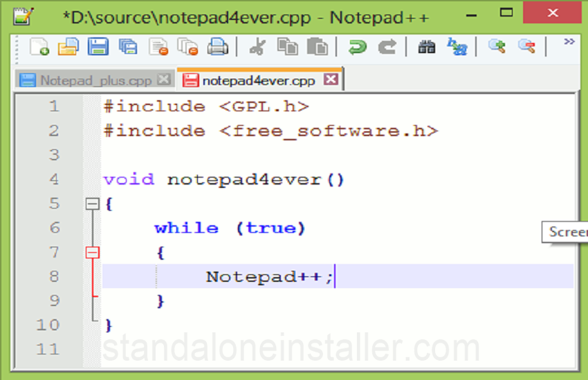Click the "void" keyword on line 4

(129, 180)
